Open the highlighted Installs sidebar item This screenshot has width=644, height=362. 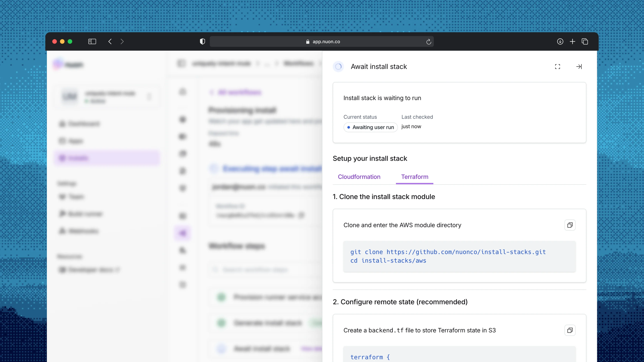[x=107, y=158]
